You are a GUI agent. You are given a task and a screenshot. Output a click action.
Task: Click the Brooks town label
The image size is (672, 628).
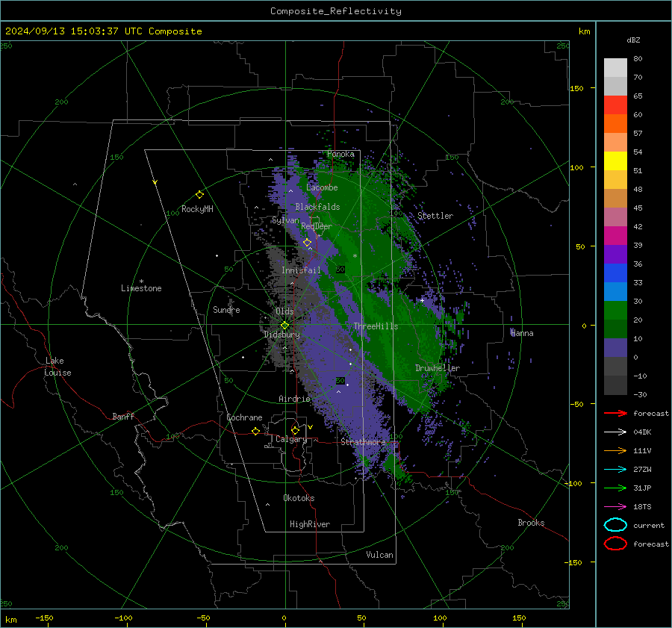pyautogui.click(x=531, y=522)
